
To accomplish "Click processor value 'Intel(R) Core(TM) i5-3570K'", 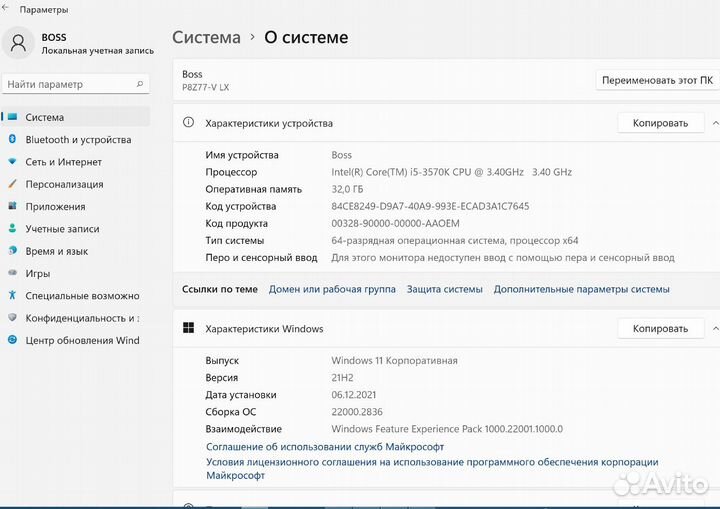I will (451, 172).
